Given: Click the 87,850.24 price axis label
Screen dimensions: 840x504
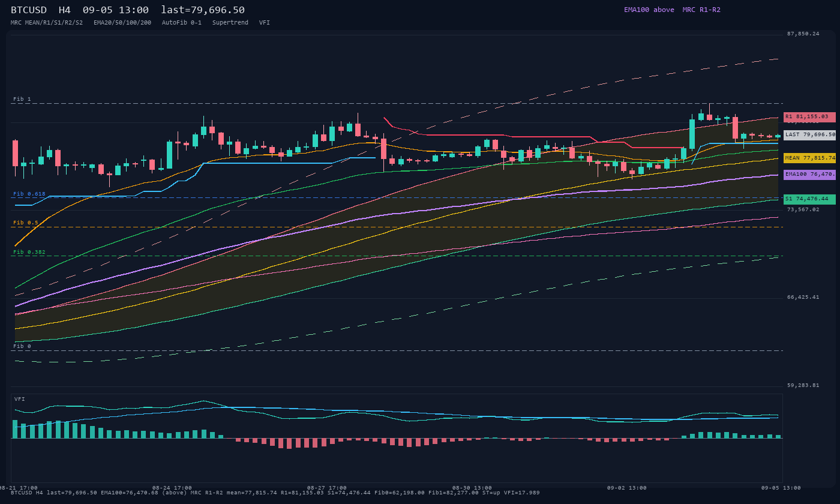Looking at the screenshot, I should click(x=803, y=34).
